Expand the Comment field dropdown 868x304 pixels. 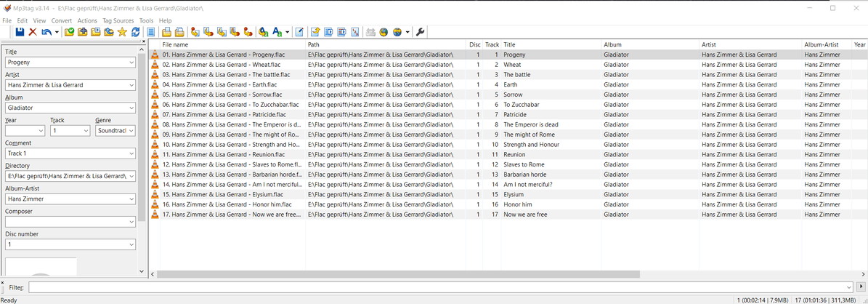point(131,153)
